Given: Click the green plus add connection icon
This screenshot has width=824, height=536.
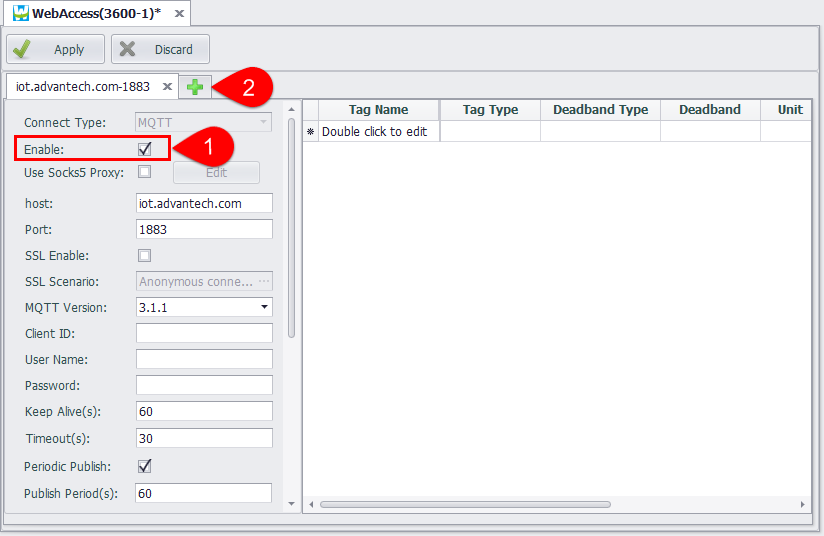Looking at the screenshot, I should coord(195,87).
